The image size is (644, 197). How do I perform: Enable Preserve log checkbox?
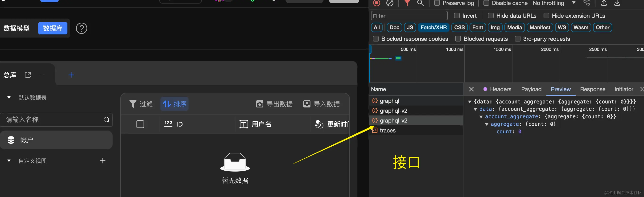pyautogui.click(x=437, y=3)
